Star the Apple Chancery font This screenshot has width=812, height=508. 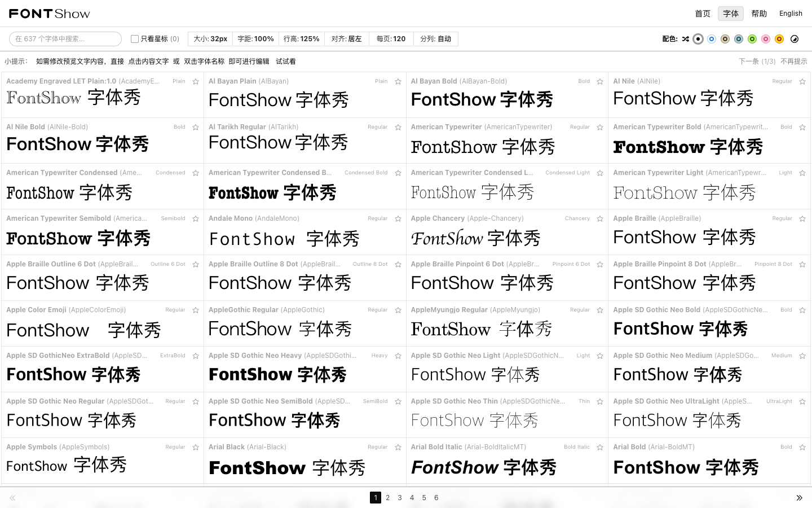point(600,218)
